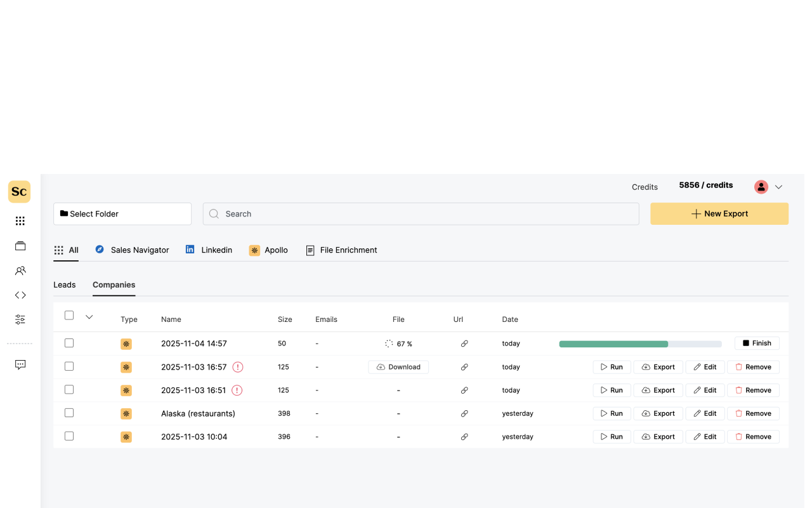Select the folders icon in the sidebar
The width and height of the screenshot is (812, 508).
point(20,246)
